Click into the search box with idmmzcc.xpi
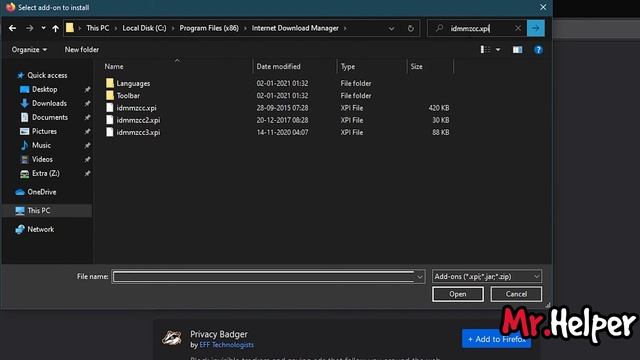Screen dimensions: 640x360 pos(477,28)
